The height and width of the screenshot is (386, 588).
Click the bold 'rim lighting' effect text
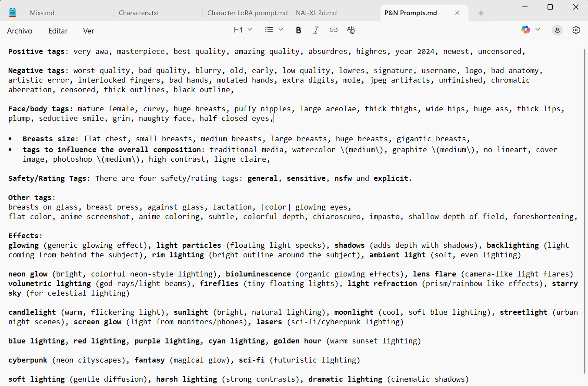pyautogui.click(x=178, y=255)
